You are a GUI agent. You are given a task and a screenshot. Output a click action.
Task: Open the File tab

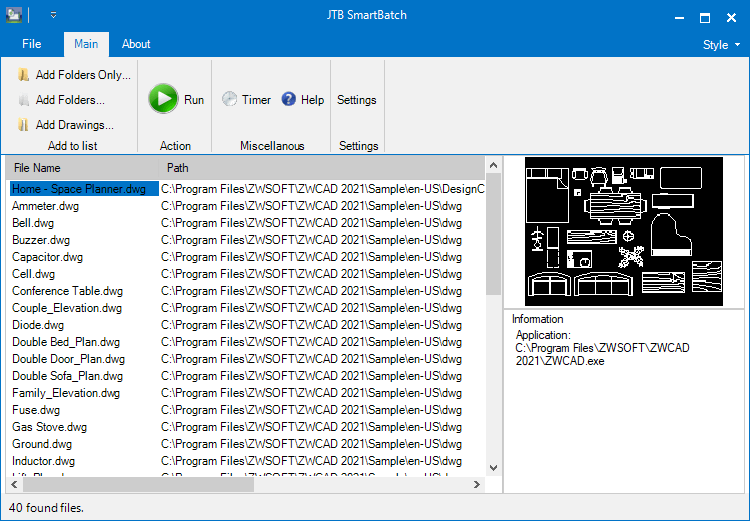coord(32,44)
